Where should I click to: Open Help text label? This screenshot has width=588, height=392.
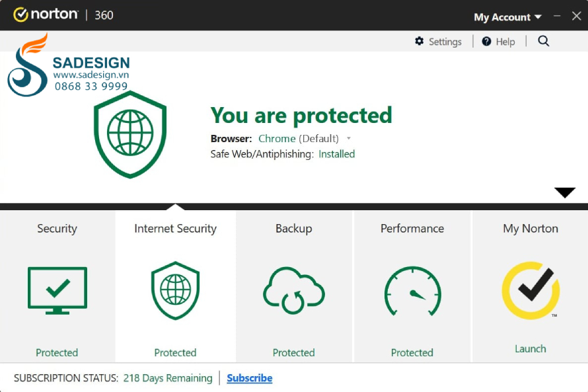tap(505, 42)
